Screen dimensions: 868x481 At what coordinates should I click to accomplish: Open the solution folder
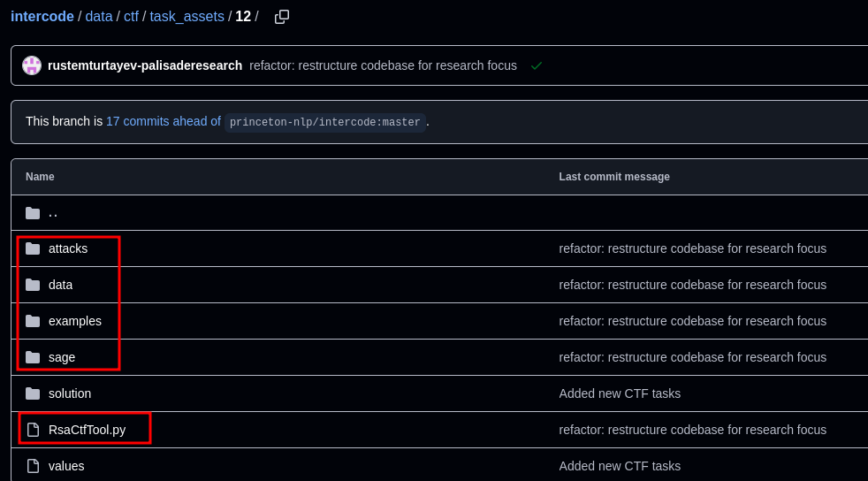tap(70, 393)
